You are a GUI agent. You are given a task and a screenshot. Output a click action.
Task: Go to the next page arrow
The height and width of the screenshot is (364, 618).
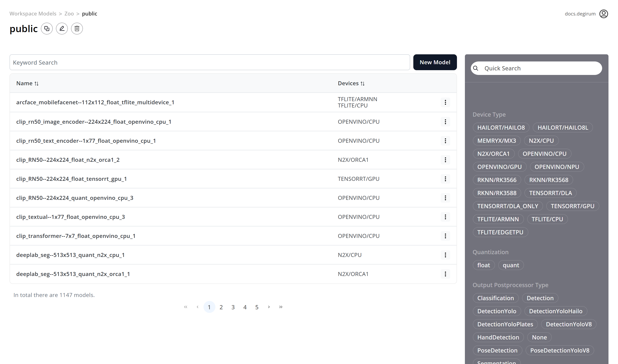click(269, 307)
